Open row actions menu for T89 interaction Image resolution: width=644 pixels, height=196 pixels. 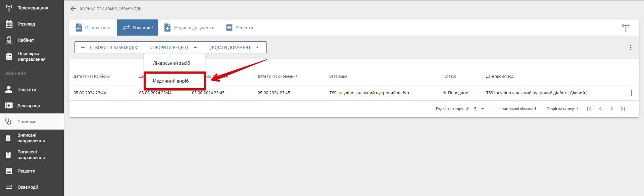pos(632,93)
